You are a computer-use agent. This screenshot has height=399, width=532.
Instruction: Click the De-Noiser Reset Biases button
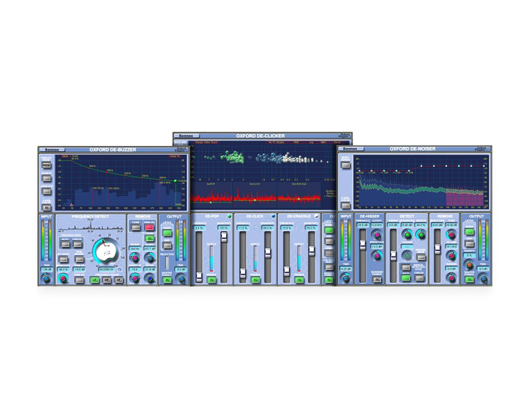[x=345, y=165]
